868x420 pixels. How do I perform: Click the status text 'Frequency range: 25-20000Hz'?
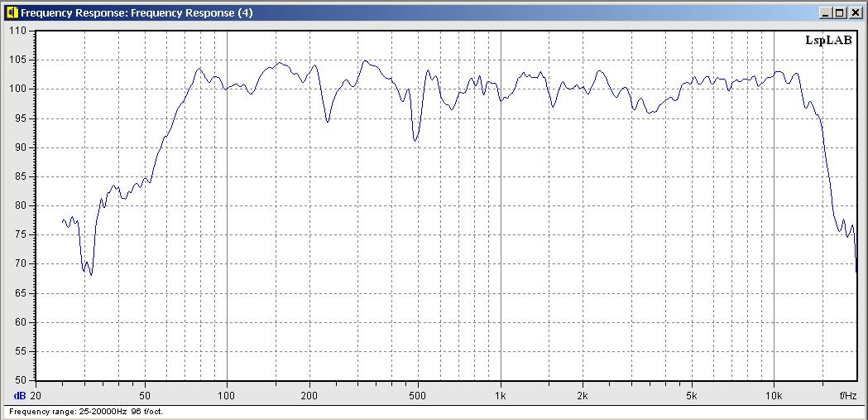(68, 412)
